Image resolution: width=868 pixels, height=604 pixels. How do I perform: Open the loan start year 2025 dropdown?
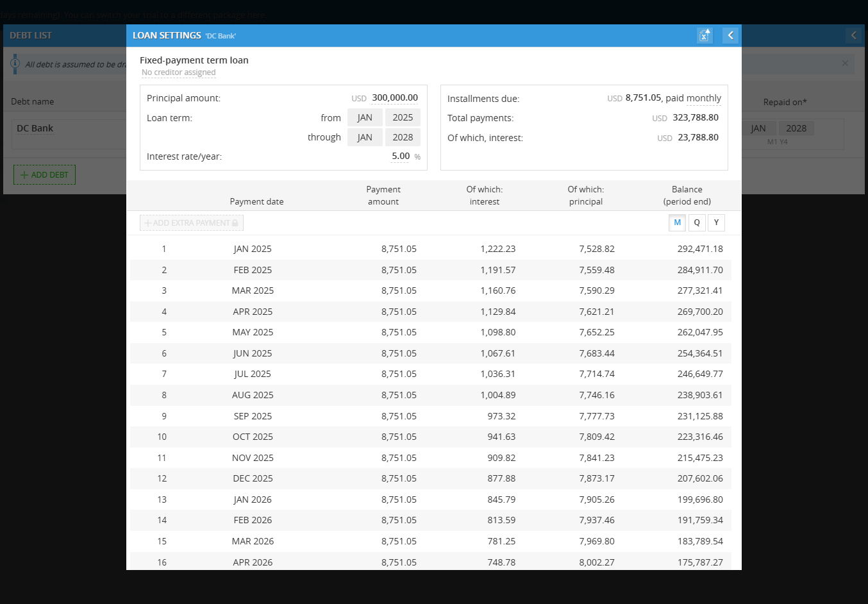click(x=403, y=117)
